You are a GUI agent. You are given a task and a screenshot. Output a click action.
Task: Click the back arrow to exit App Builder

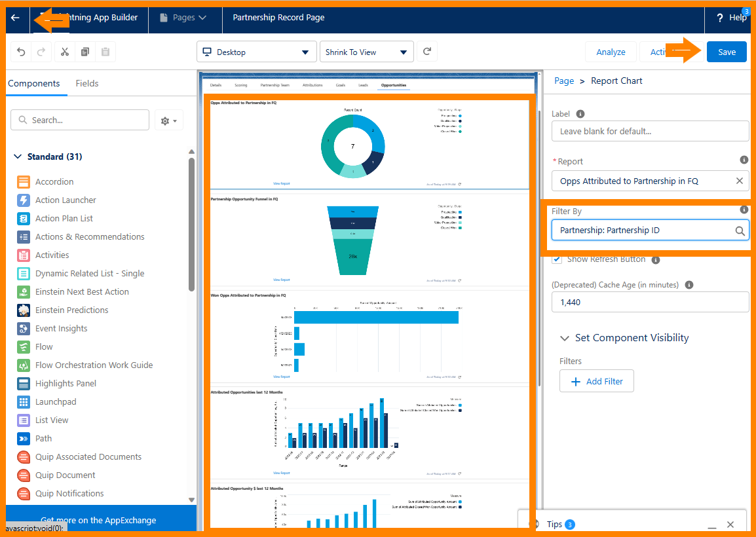tap(16, 18)
